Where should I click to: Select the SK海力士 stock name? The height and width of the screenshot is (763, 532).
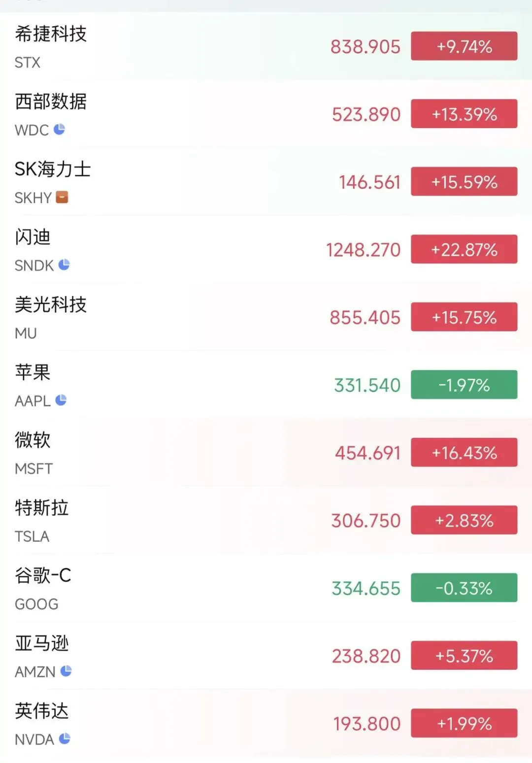coord(53,169)
